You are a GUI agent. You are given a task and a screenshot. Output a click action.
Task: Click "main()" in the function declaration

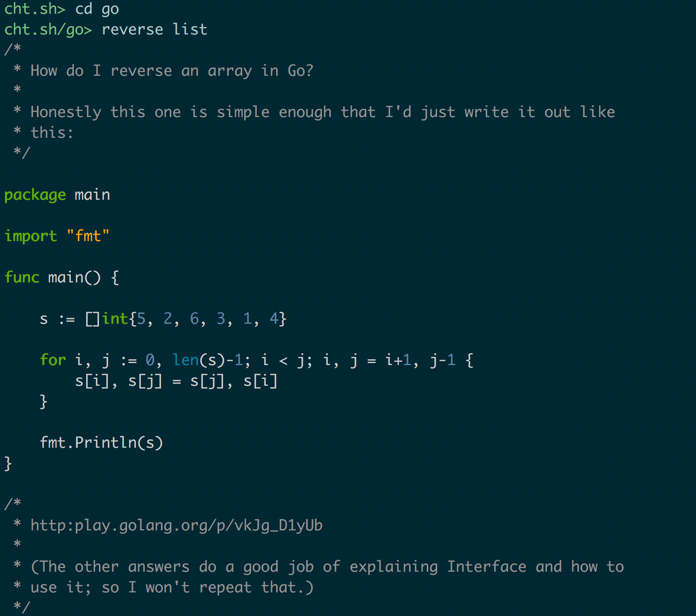(74, 277)
